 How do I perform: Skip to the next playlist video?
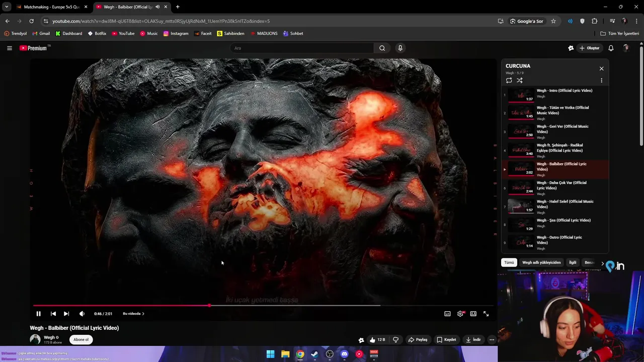coord(66,314)
